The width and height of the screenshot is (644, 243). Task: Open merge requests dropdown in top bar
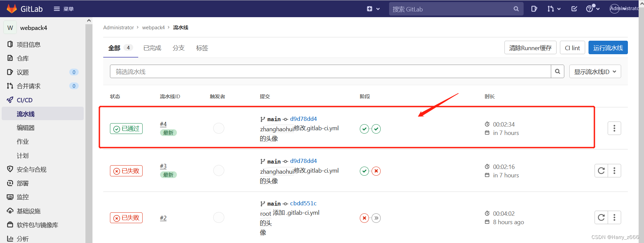coord(554,9)
